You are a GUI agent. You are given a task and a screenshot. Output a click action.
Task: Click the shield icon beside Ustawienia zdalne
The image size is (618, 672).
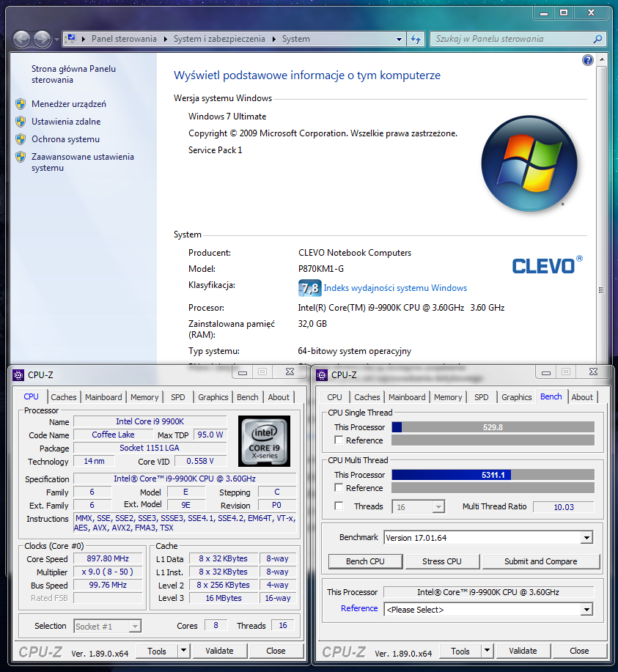point(21,122)
